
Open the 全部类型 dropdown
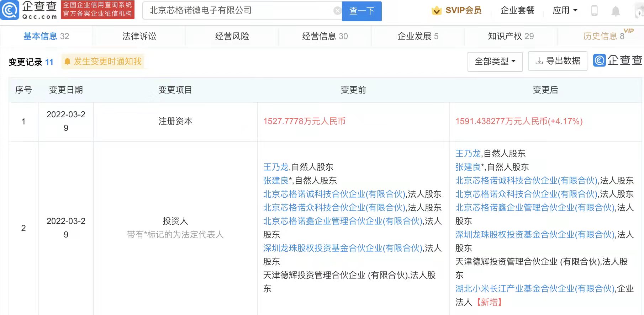coord(495,62)
